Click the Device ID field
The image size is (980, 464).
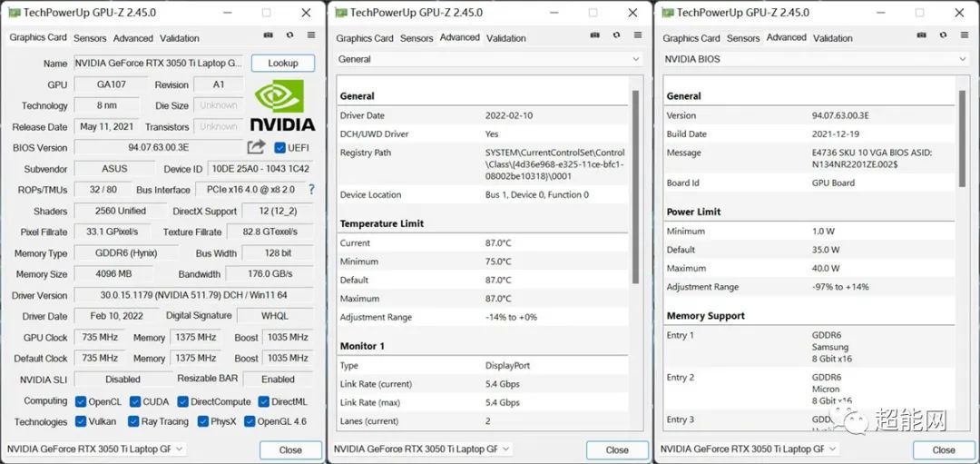(x=260, y=169)
